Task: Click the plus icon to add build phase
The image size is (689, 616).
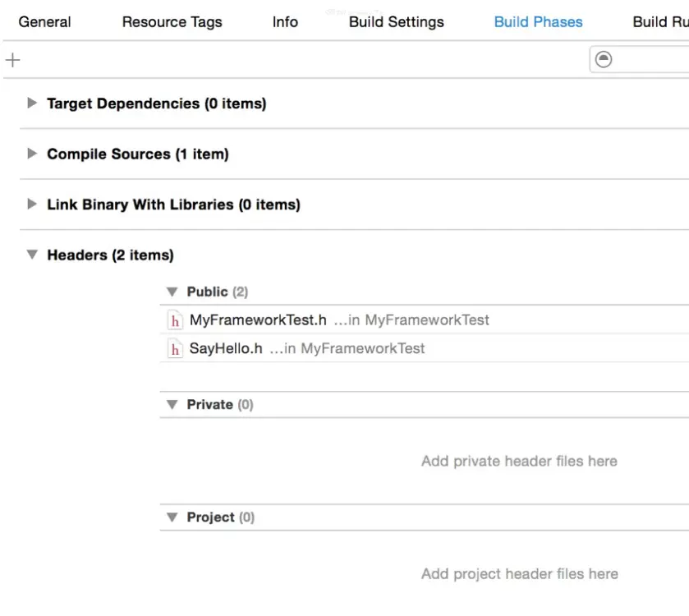Action: (x=13, y=60)
